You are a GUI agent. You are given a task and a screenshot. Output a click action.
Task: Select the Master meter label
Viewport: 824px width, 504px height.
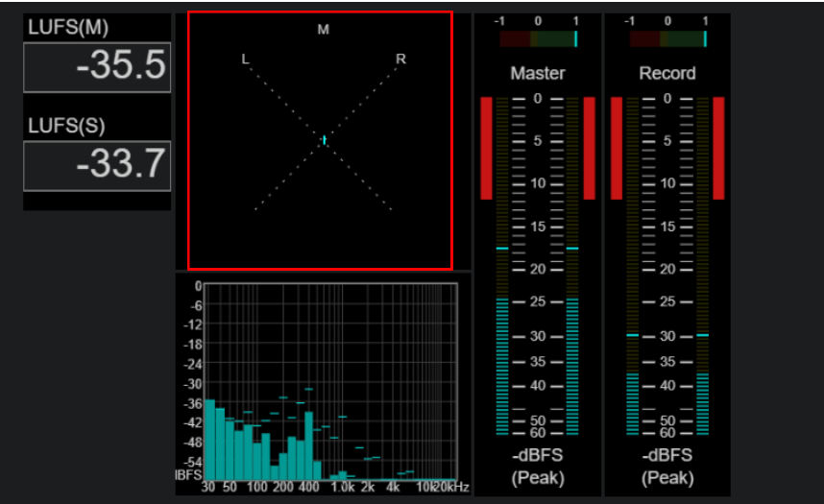pyautogui.click(x=538, y=73)
